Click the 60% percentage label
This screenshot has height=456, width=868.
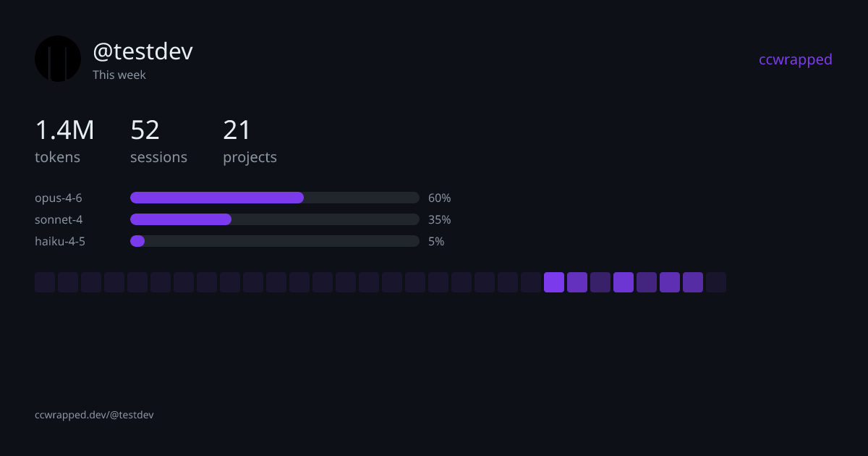pyautogui.click(x=439, y=198)
